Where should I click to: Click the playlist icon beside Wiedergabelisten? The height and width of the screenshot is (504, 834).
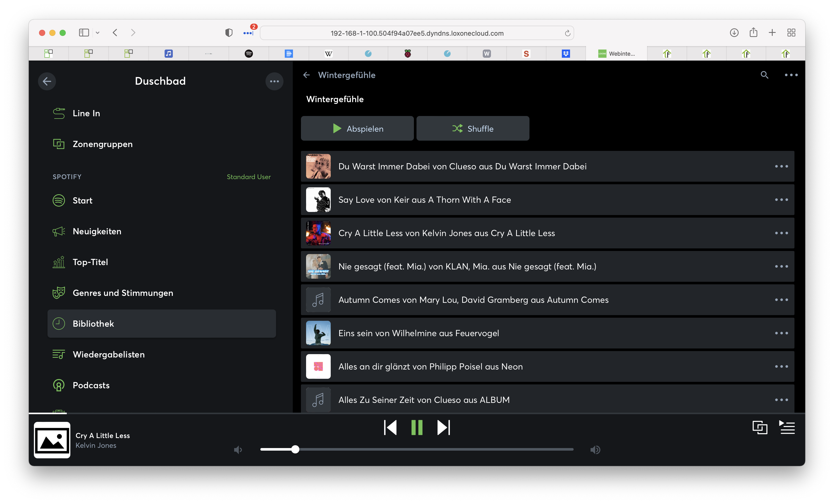(59, 354)
